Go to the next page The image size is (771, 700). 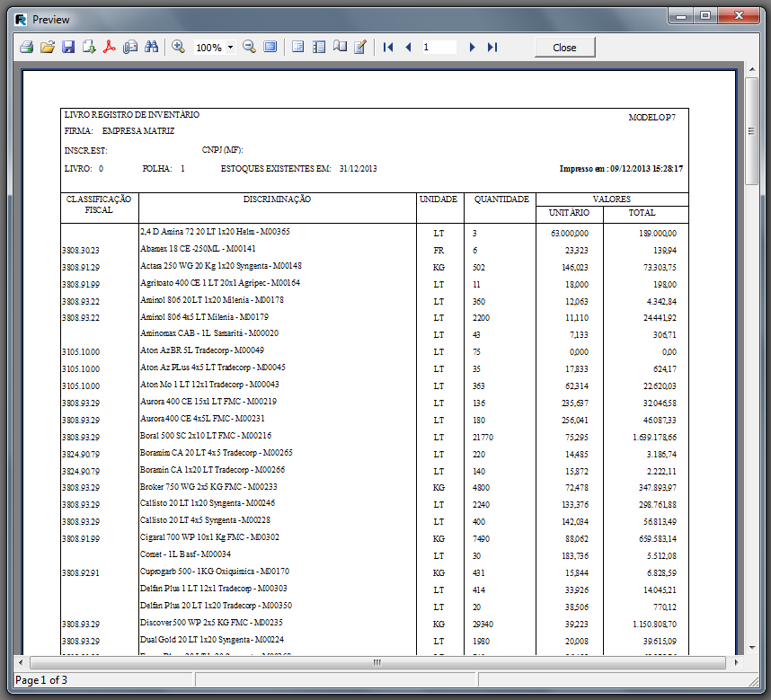click(472, 48)
